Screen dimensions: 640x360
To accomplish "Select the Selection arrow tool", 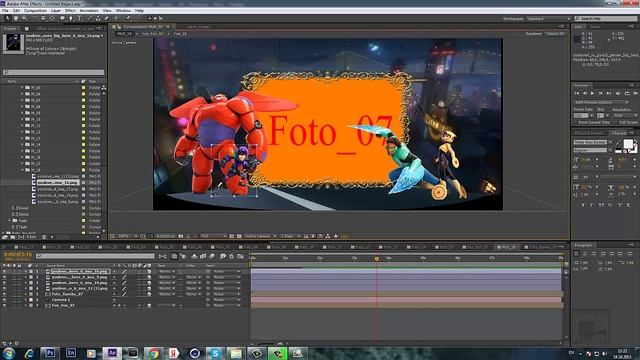I will [x=7, y=18].
